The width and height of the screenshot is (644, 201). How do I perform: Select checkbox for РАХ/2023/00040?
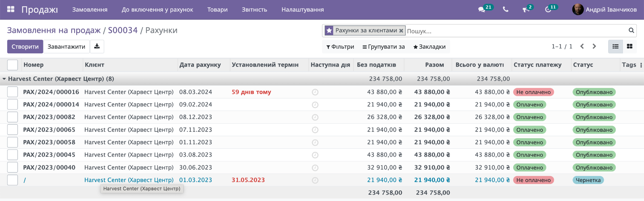click(x=13, y=167)
